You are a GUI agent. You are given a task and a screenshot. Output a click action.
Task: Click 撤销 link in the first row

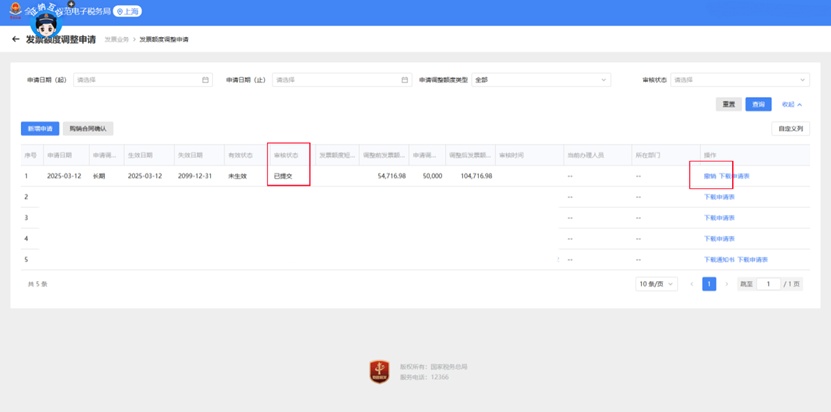[710, 176]
